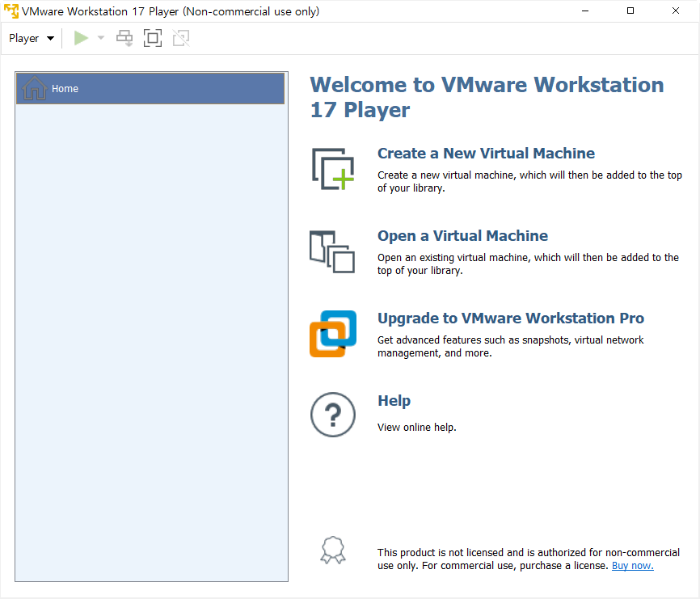
Task: Open the Help heading link
Action: [394, 401]
